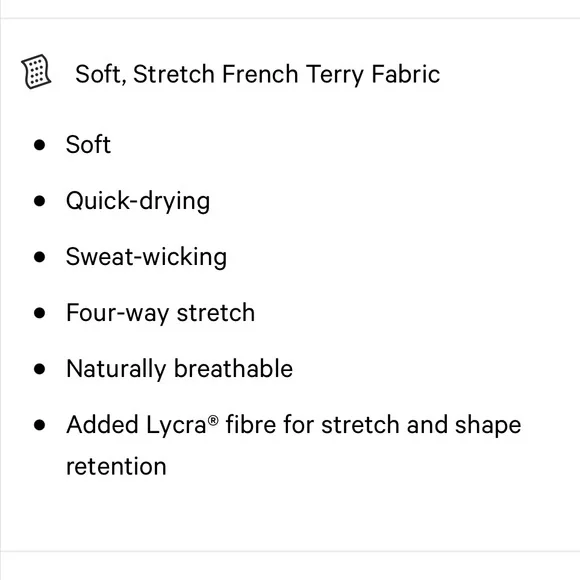
Task: Click the top horizontal divider line
Action: (290, 18)
